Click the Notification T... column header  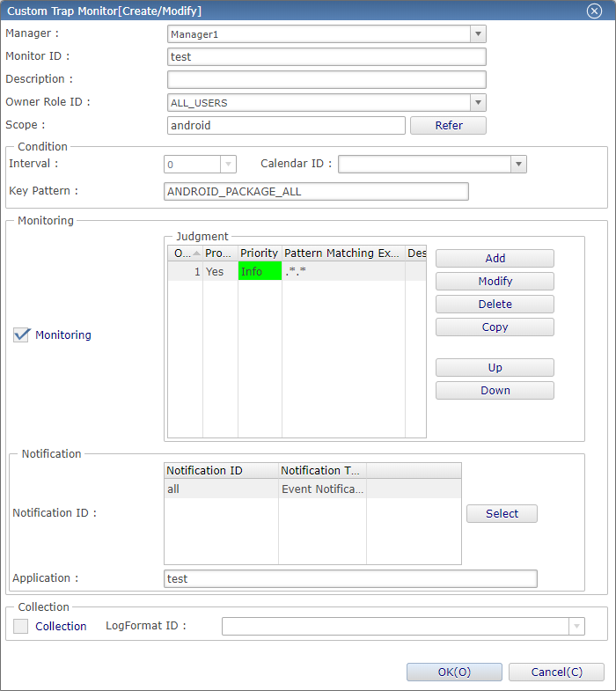click(323, 471)
